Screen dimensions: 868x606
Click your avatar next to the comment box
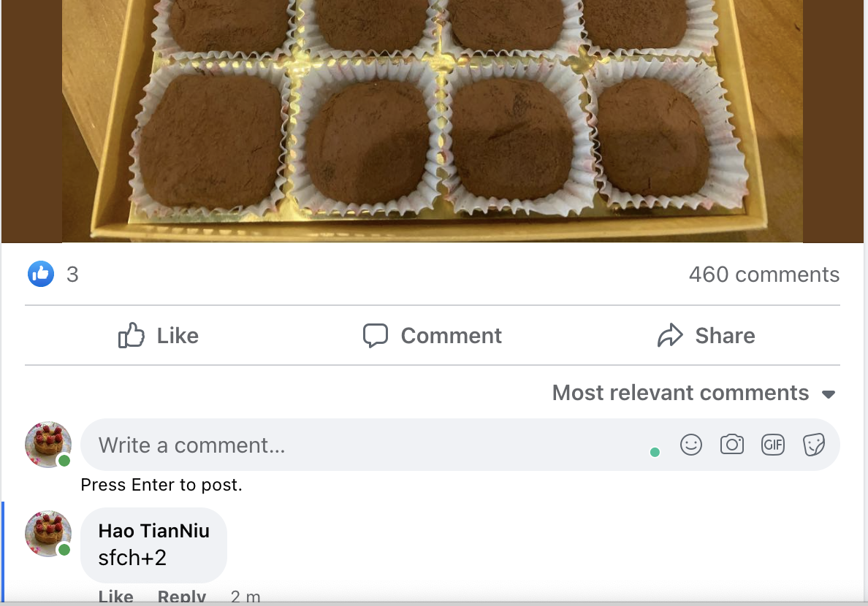(47, 444)
